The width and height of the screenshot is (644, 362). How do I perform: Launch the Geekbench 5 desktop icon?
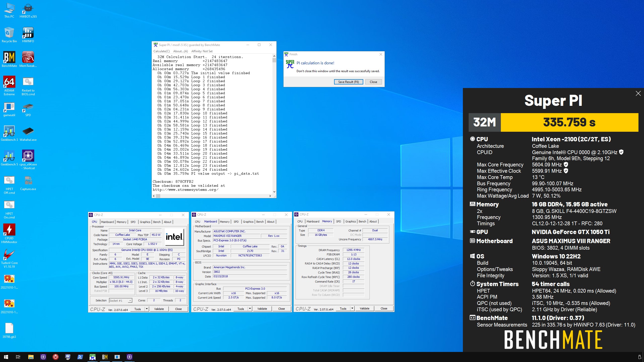tap(9, 158)
